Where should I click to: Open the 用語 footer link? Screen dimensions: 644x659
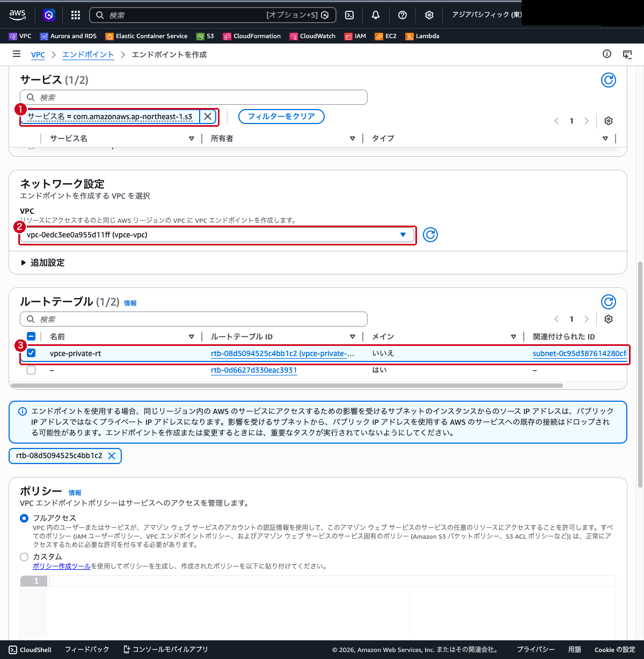575,649
